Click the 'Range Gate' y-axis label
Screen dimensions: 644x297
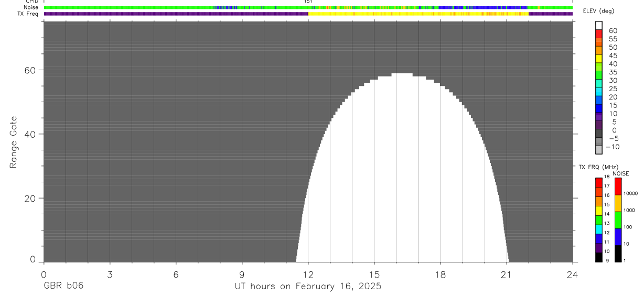(x=14, y=142)
